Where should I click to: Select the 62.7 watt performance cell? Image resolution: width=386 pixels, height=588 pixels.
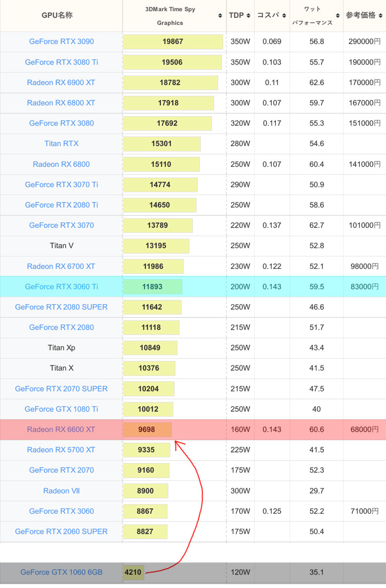(x=317, y=225)
